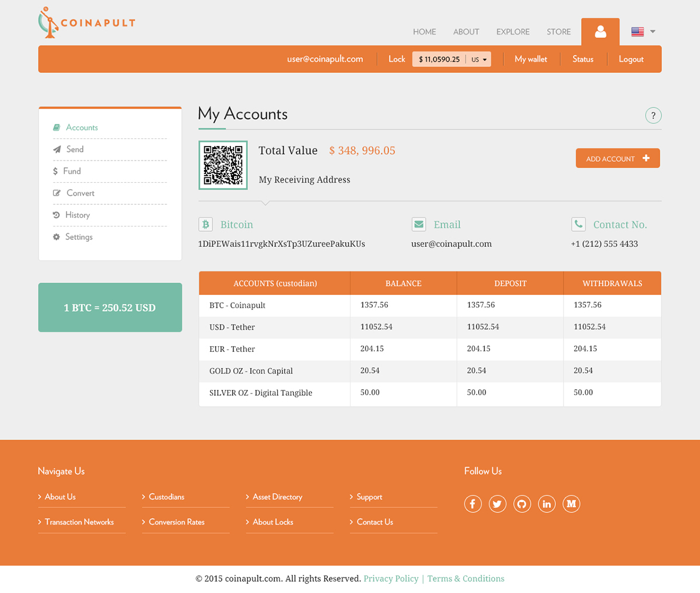Open Settings via gear icon

(57, 236)
